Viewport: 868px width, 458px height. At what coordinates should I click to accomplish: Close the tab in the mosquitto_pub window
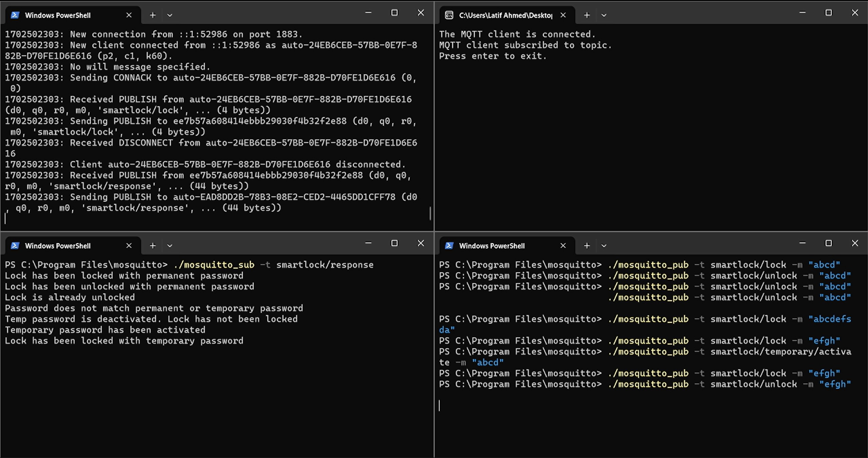[x=563, y=245]
